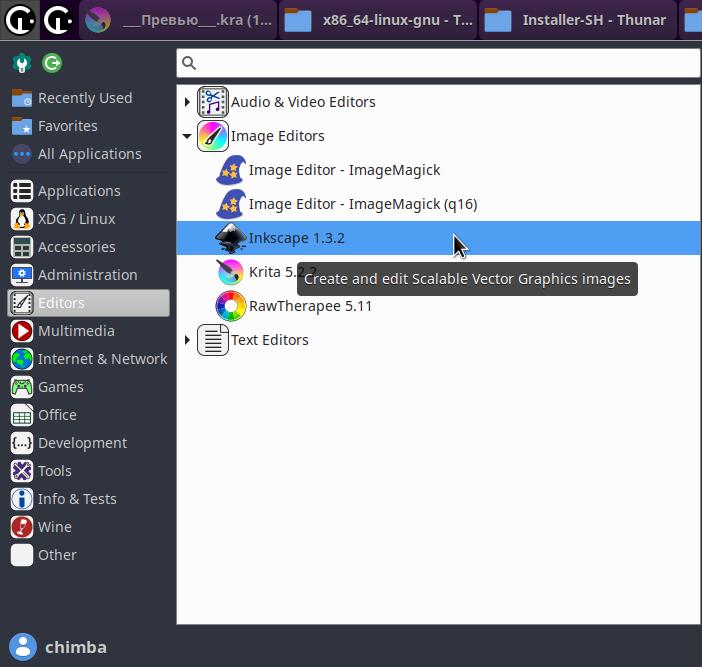Screen dimensions: 702x667
Task: Select the Audio & Video Editors label
Action: [x=303, y=102]
